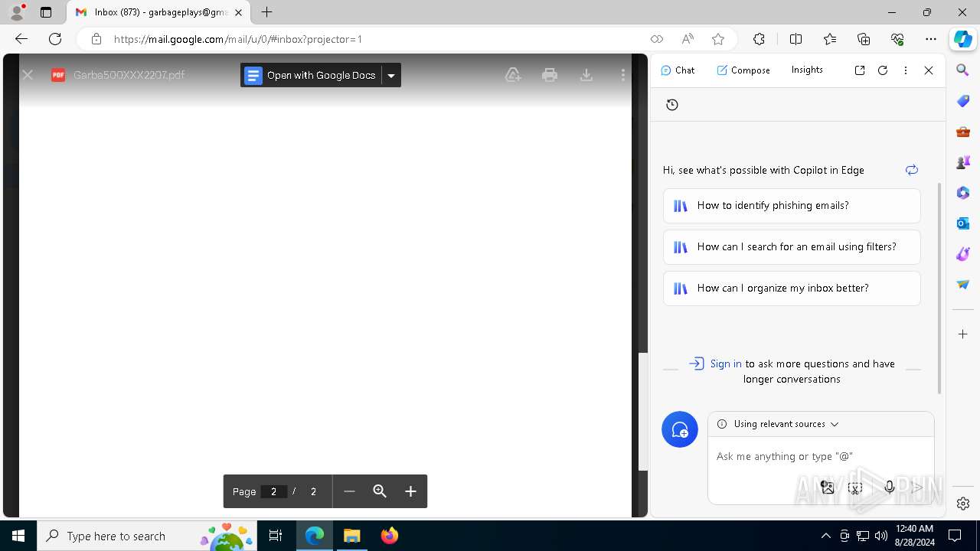
Task: Open Edge sidebar Drop paper plane icon
Action: point(963,285)
